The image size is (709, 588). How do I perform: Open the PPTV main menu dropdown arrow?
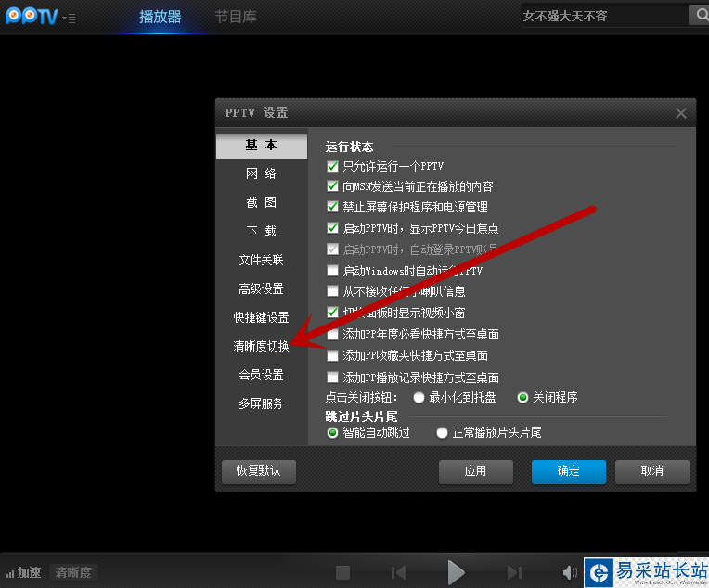[69, 18]
